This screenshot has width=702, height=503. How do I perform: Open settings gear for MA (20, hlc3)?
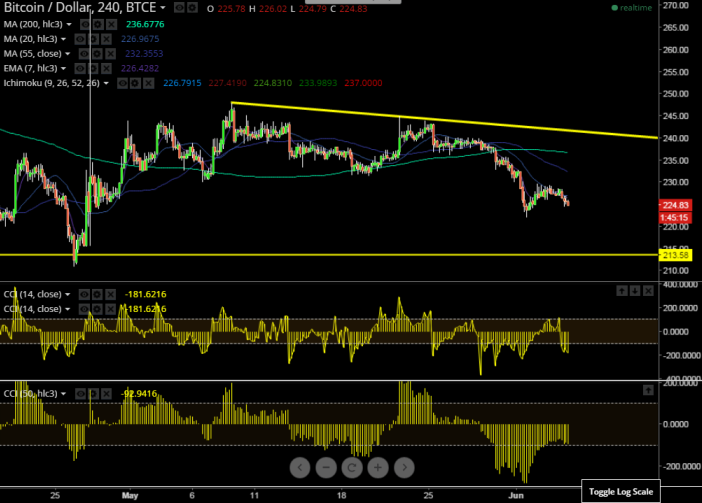click(x=93, y=39)
